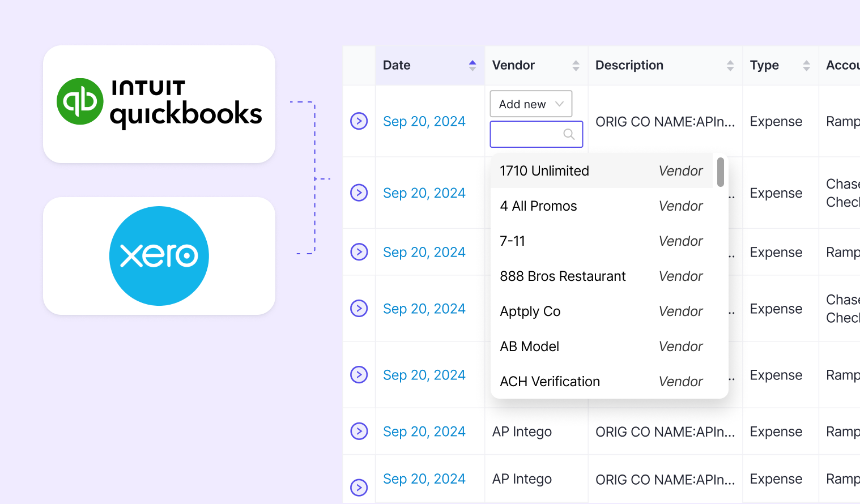Click the sort icon on the Vendor column
The height and width of the screenshot is (504, 860).
575,65
